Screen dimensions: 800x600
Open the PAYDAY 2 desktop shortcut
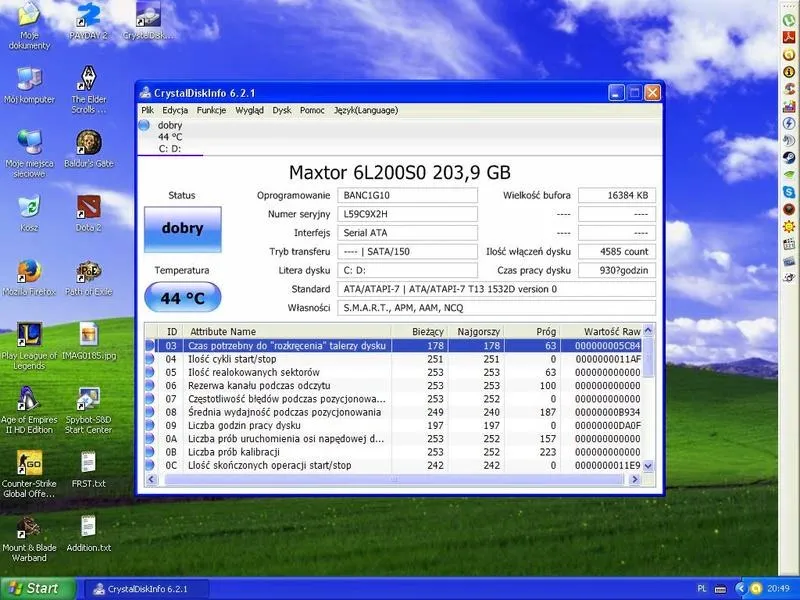tap(88, 21)
